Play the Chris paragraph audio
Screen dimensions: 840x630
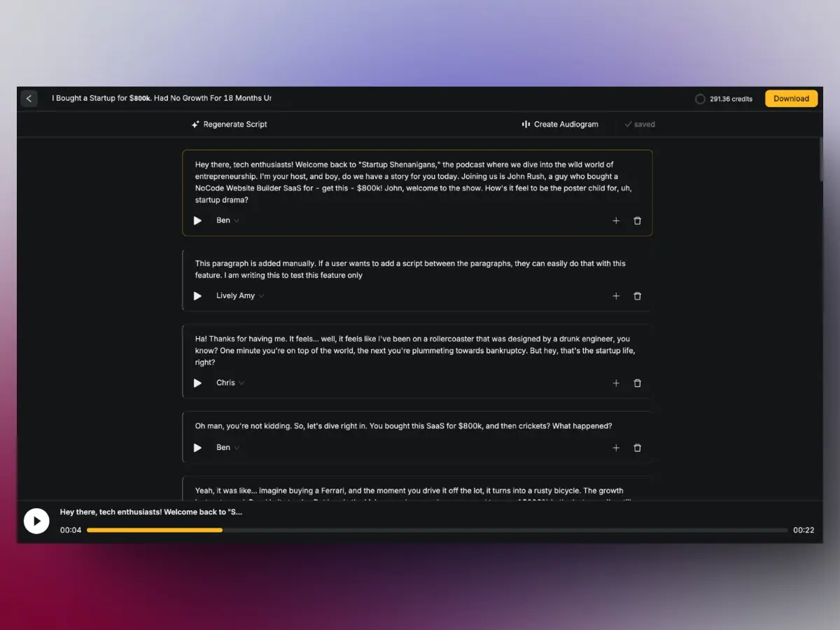(x=197, y=383)
